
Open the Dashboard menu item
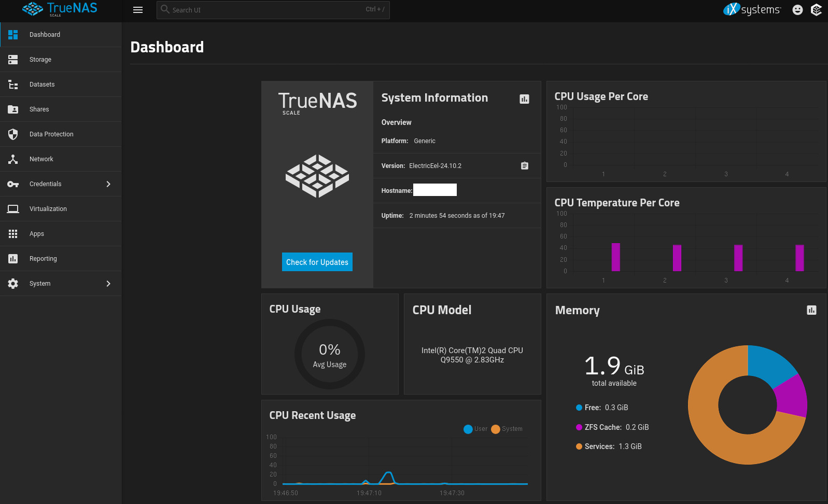61,35
